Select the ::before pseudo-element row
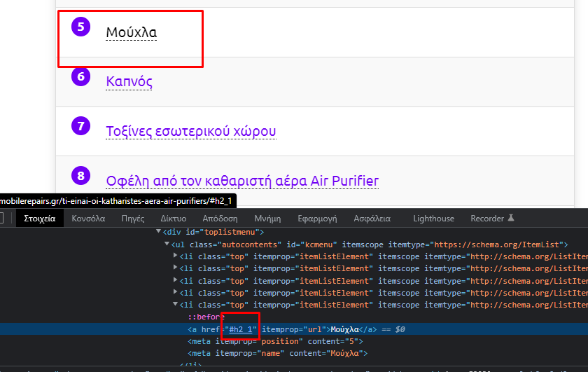This screenshot has width=588, height=372. pyautogui.click(x=206, y=317)
